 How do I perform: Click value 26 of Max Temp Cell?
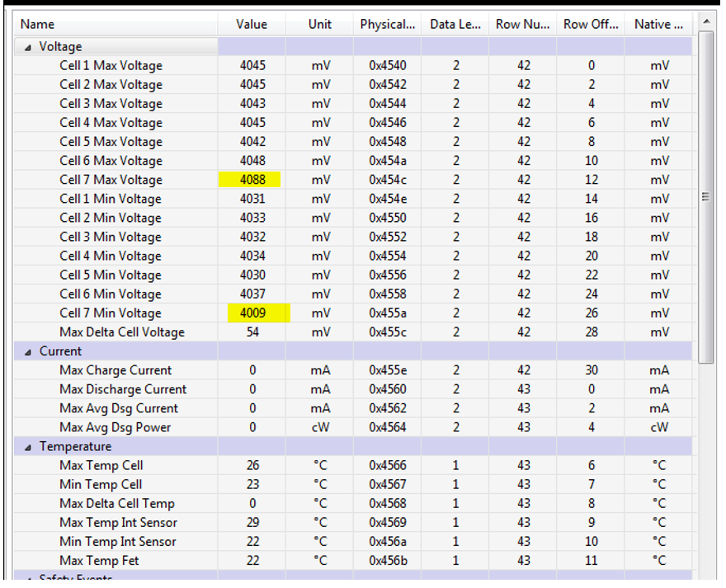click(252, 465)
